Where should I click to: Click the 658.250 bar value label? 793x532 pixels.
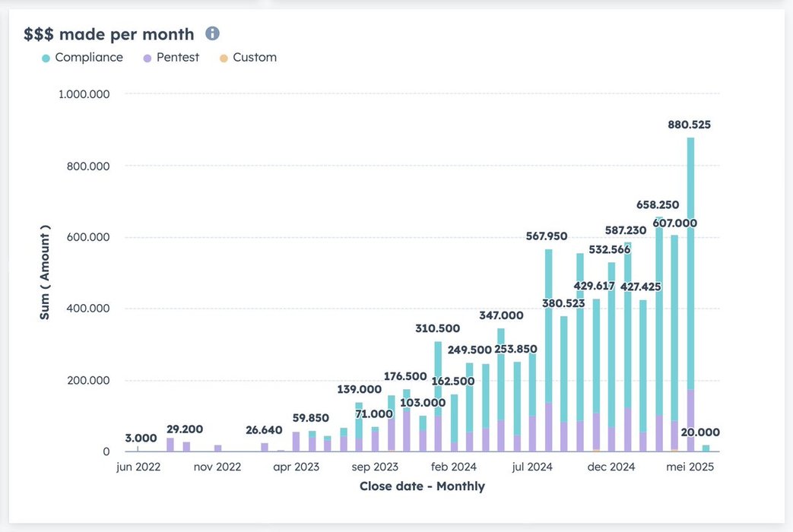tap(658, 204)
